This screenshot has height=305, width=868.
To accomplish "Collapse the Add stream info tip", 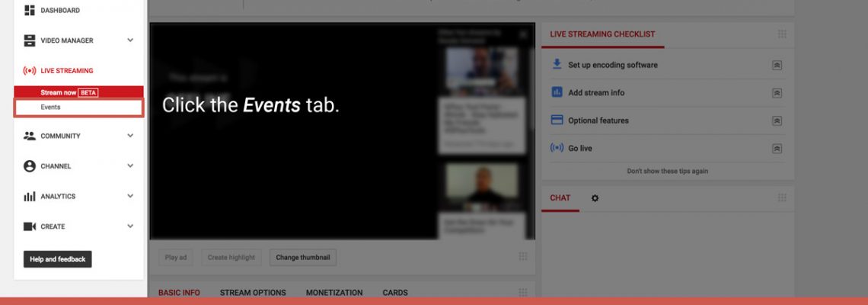I will (777, 93).
